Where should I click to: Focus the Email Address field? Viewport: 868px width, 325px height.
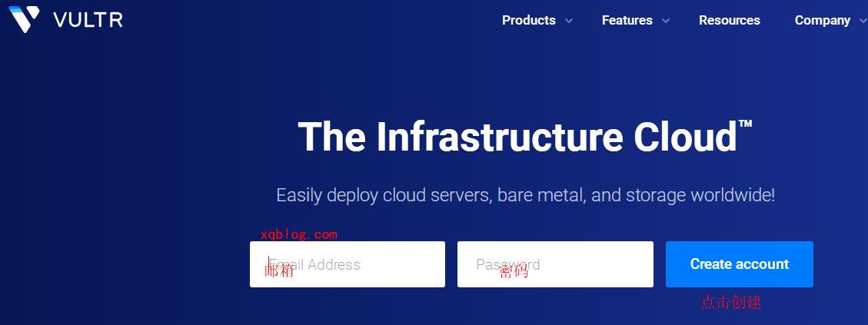(x=347, y=264)
